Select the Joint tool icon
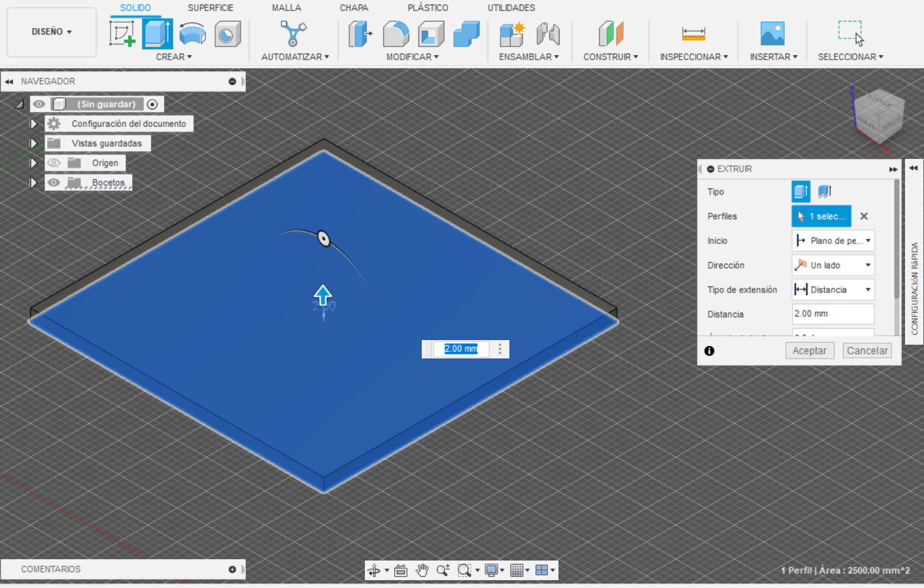This screenshot has width=924, height=588. 548,34
